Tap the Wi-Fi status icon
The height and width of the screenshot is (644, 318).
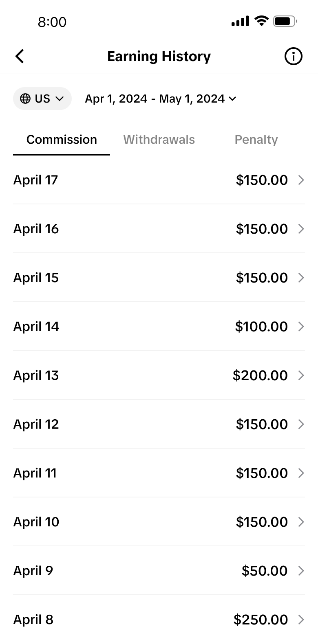(x=261, y=21)
